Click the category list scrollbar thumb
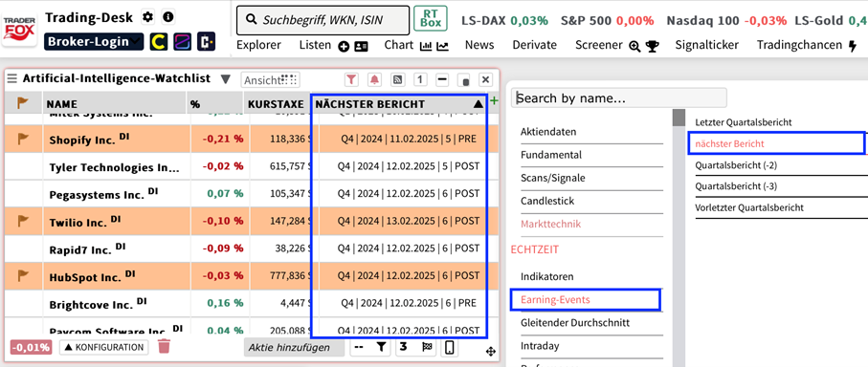Image resolution: width=868 pixels, height=367 pixels. pos(679,118)
